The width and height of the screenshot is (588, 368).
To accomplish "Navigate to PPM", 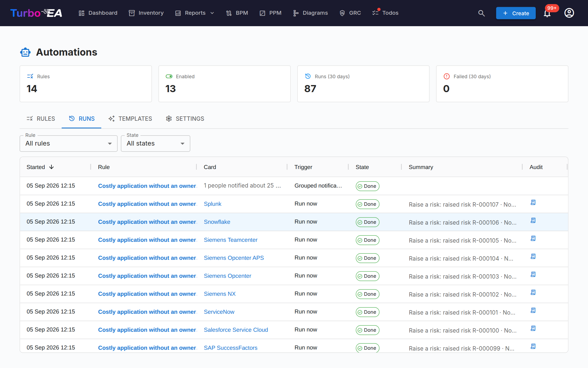I will coord(271,13).
